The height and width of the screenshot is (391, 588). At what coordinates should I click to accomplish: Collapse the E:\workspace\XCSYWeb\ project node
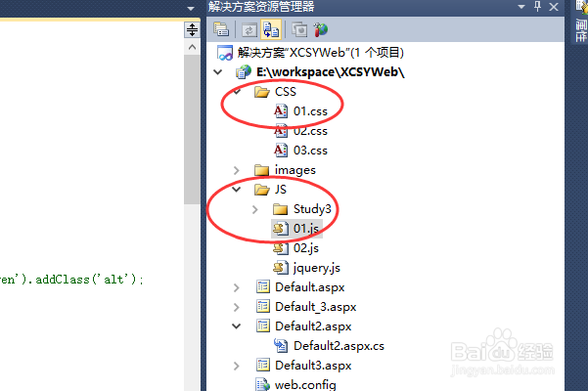(218, 72)
